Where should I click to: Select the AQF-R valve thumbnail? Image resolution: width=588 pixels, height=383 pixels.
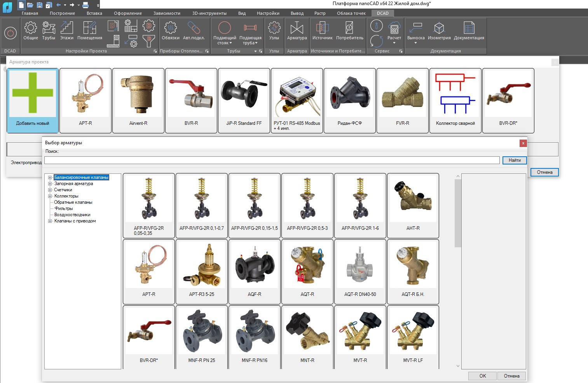255,272
